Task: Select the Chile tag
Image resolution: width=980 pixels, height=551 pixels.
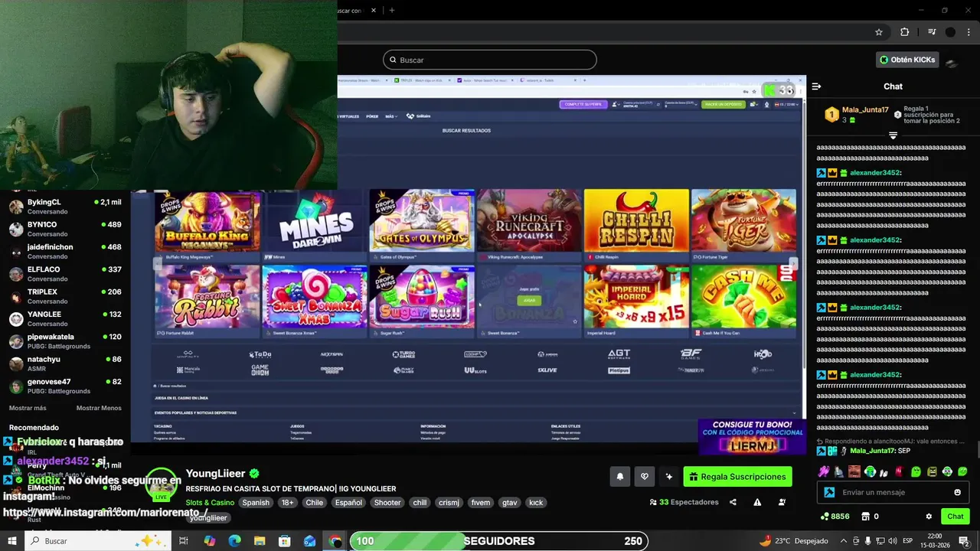Action: click(315, 503)
